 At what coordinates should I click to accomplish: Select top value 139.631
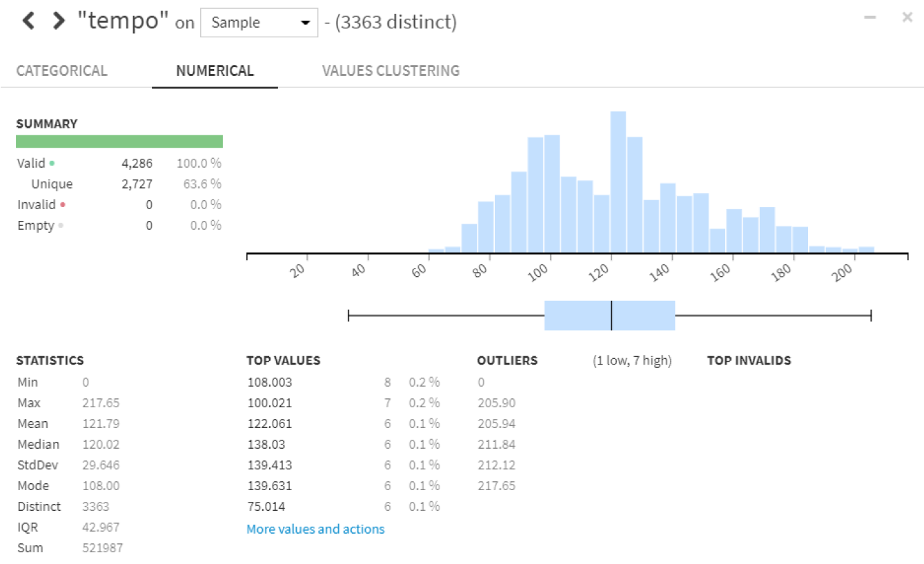tap(269, 486)
